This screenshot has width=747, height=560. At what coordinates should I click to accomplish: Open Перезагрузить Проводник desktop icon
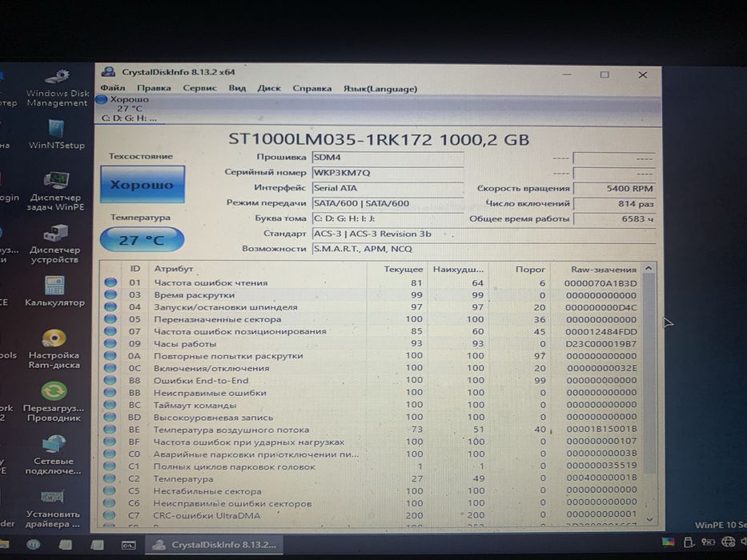pos(53,402)
